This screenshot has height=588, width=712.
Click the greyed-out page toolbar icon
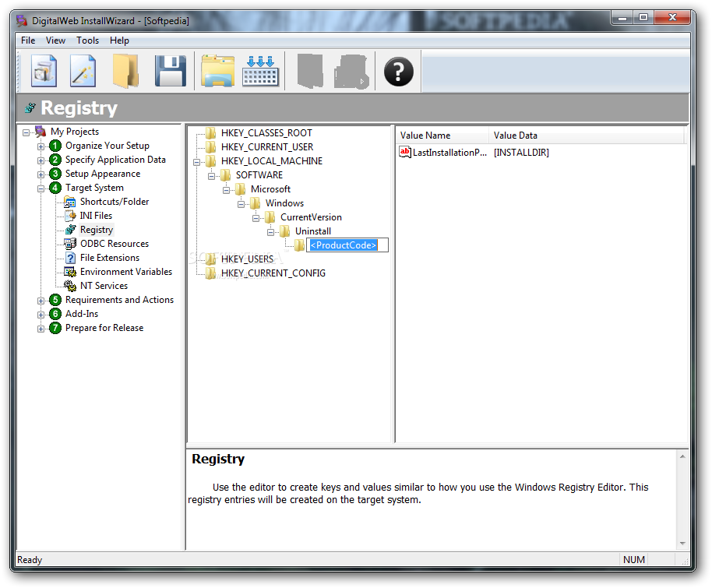click(310, 71)
